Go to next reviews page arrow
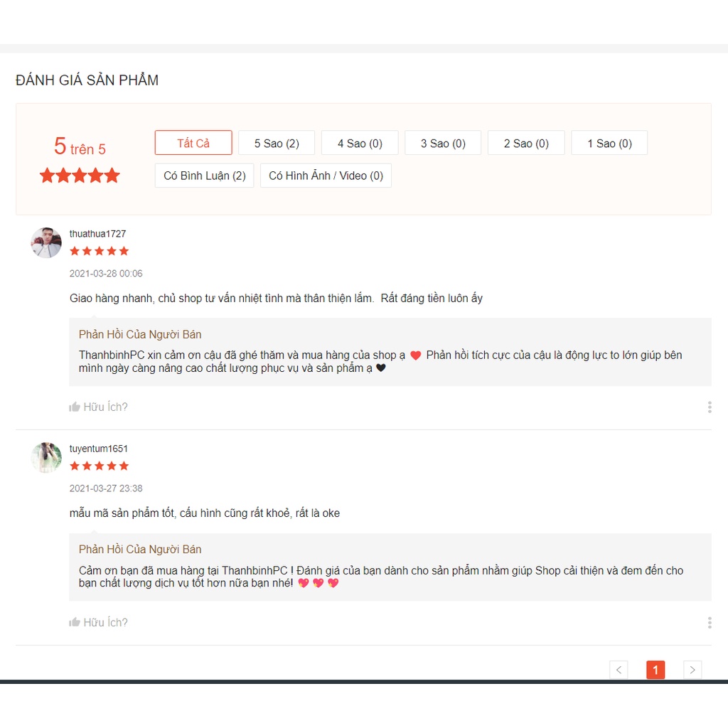728x728 pixels. click(x=692, y=670)
